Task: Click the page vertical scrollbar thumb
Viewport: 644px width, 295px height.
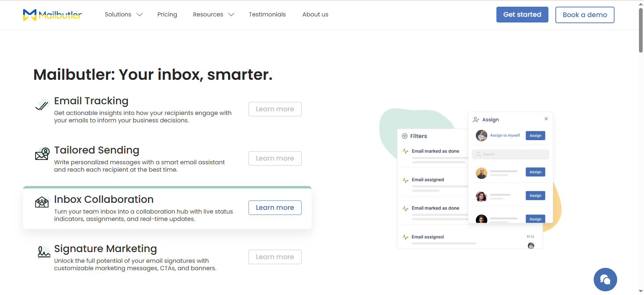Action: coord(641,29)
